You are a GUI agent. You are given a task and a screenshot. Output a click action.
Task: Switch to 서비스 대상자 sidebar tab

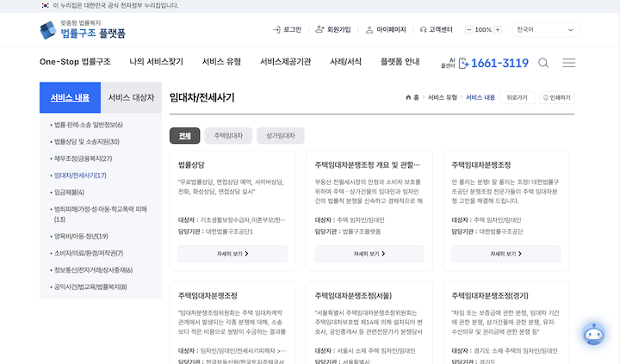131,97
